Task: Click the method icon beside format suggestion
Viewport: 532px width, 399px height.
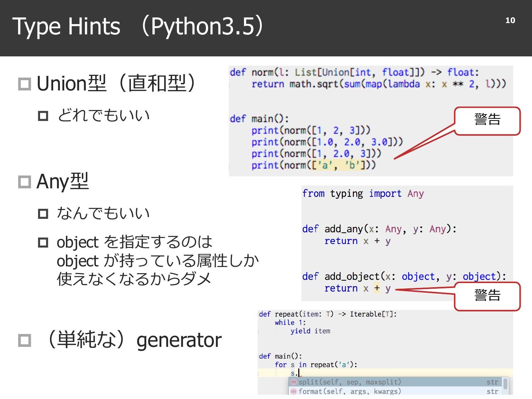Action: [293, 392]
